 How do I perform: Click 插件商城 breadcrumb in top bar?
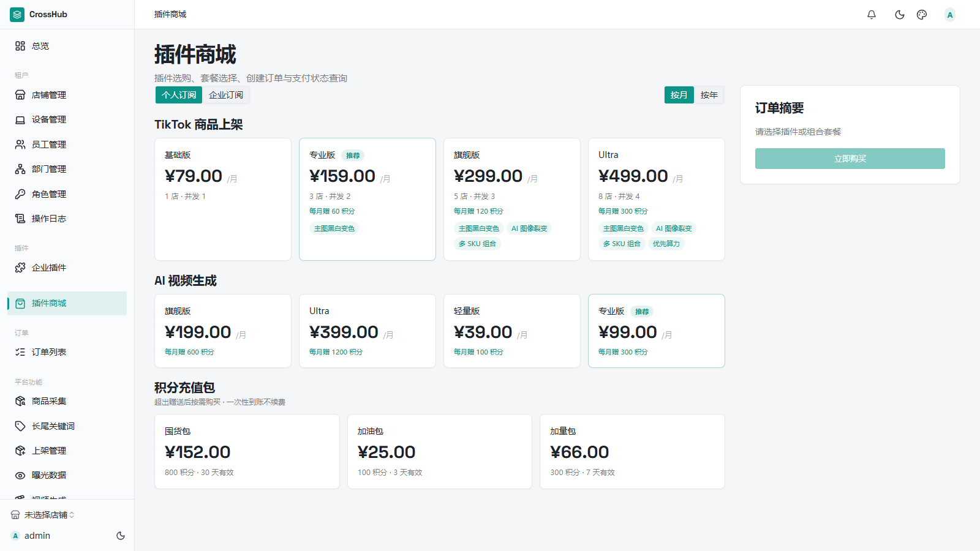[170, 14]
